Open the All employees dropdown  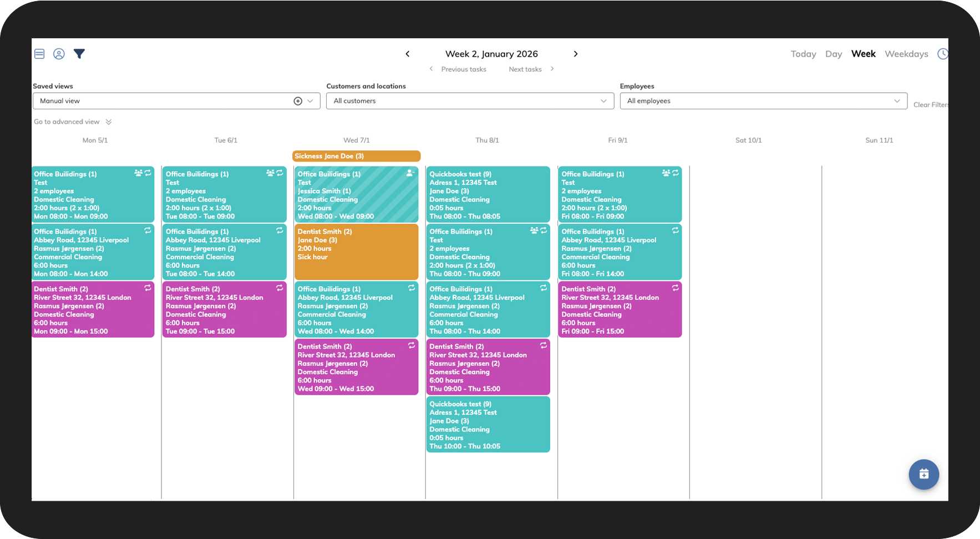[x=763, y=101]
